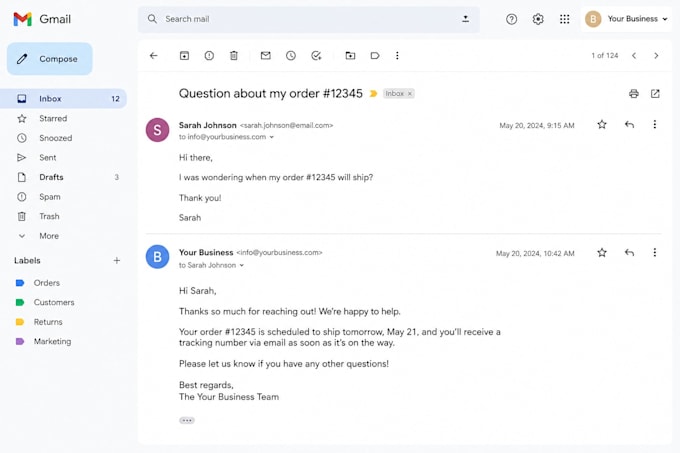Open conversation in a new window
This screenshot has width=680, height=453.
click(655, 93)
